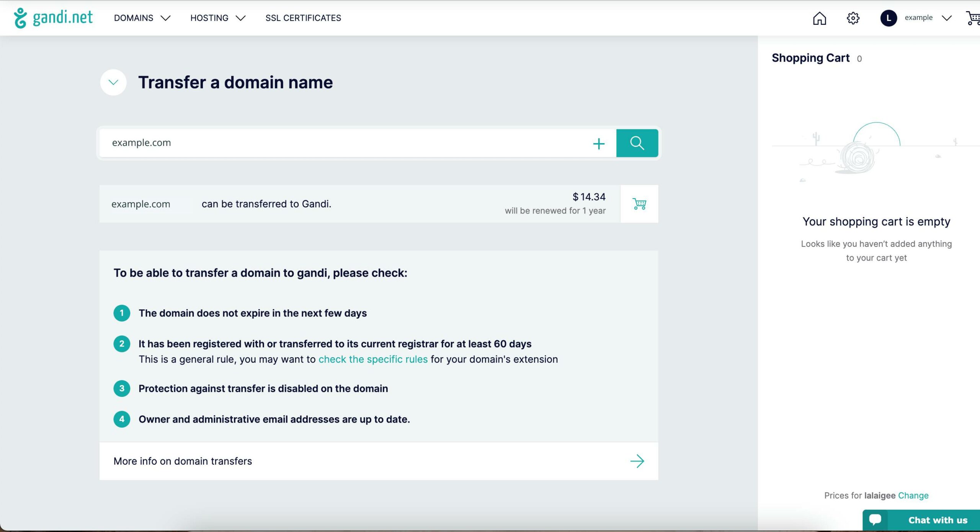The height and width of the screenshot is (532, 980).
Task: Open the chat bubble icon
Action: (x=875, y=520)
